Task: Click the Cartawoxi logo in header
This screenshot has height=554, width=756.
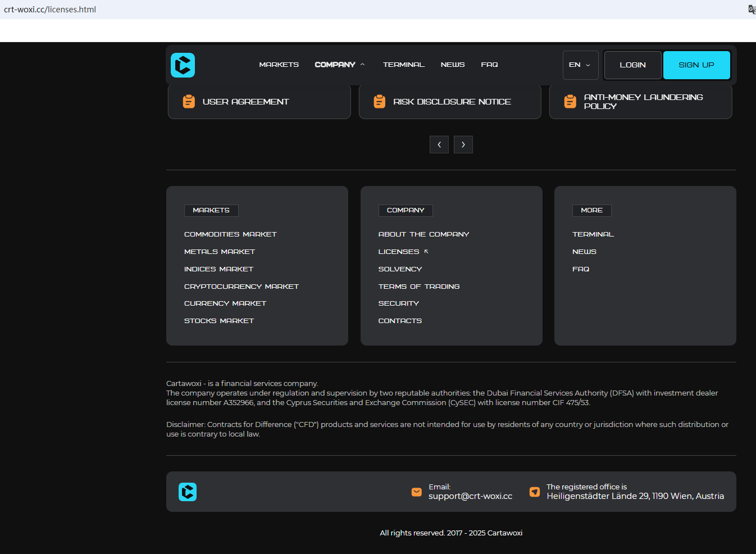Action: (183, 65)
